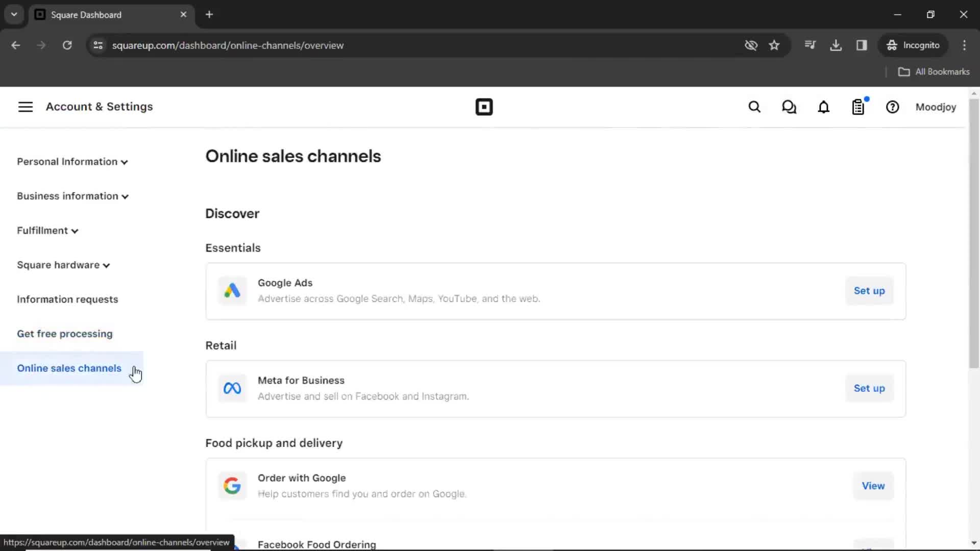Screen dimensions: 980x551
Task: Open the tab search dropdown arrow
Action: click(x=14, y=15)
